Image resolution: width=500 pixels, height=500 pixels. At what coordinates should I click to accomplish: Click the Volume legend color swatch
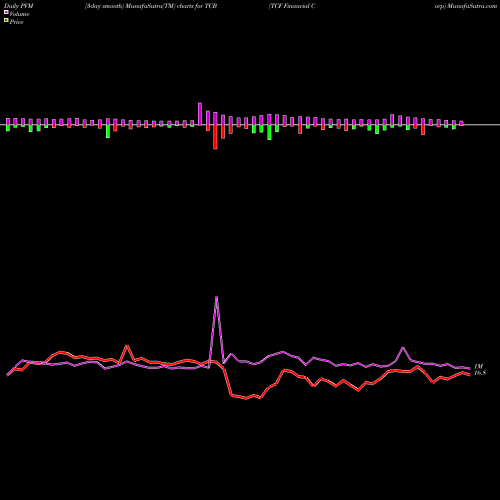tap(6, 12)
